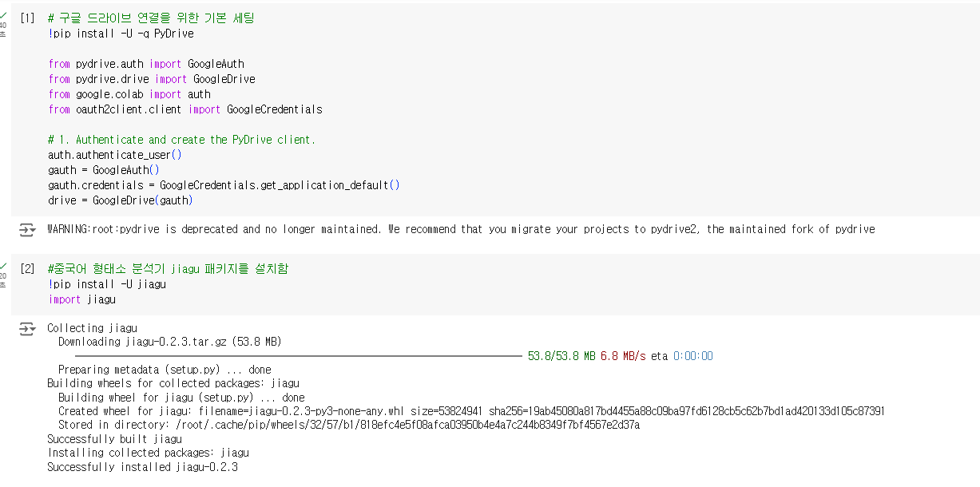Click the [1] run indicator of first cell
The image size is (980, 487).
27,18
